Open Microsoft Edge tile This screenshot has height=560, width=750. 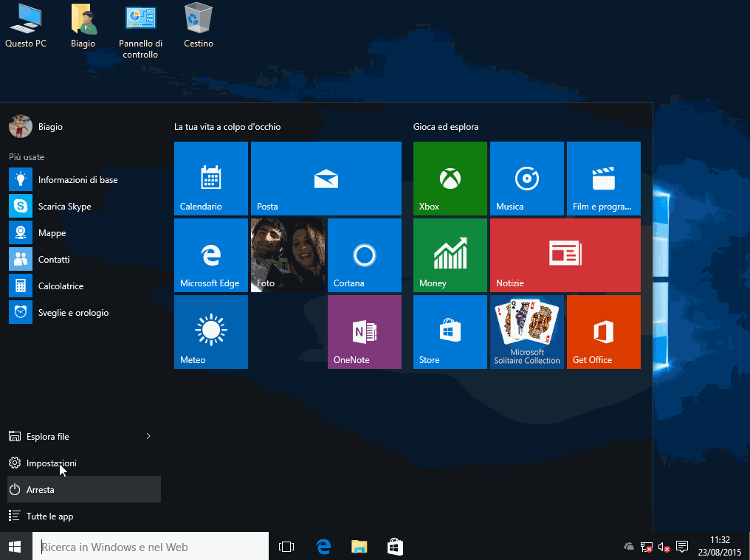coord(210,255)
